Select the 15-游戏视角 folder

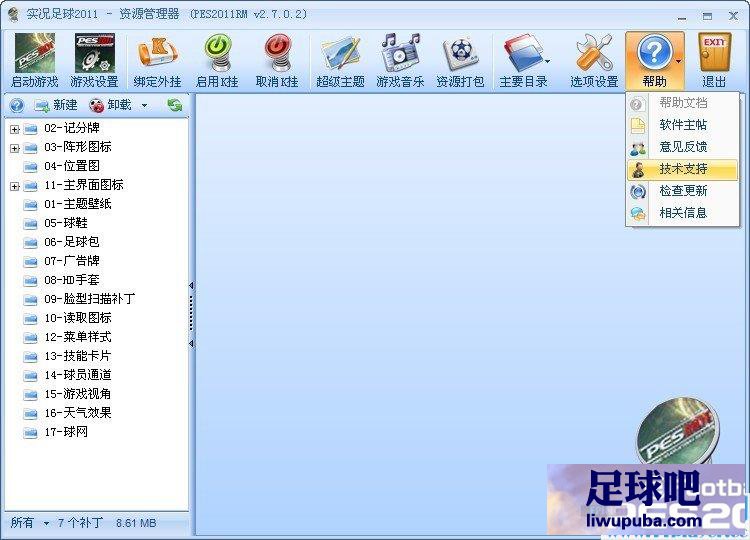pyautogui.click(x=77, y=394)
